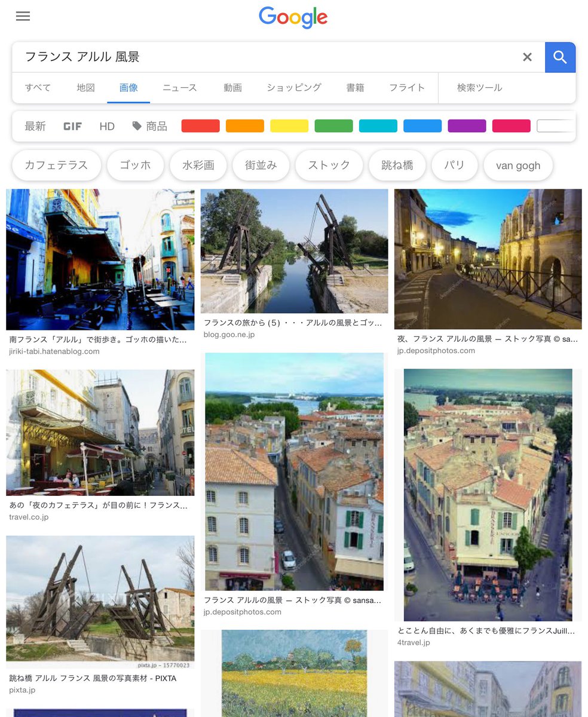The height and width of the screenshot is (717, 588).
Task: Switch to the すべて tab
Action: 38,87
